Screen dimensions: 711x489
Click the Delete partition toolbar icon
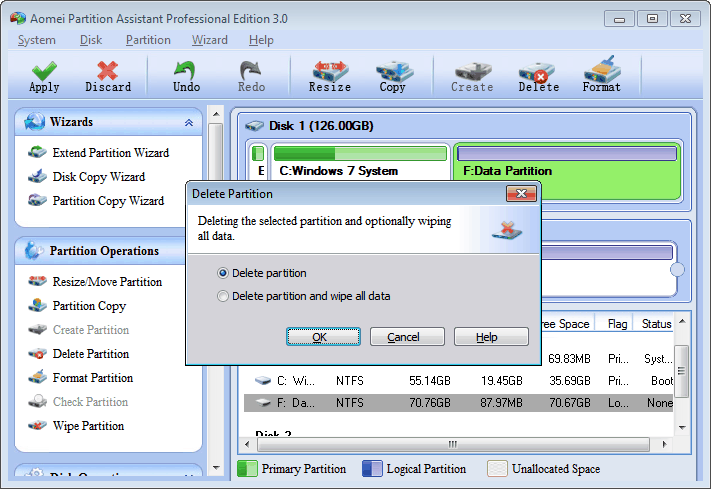(537, 72)
